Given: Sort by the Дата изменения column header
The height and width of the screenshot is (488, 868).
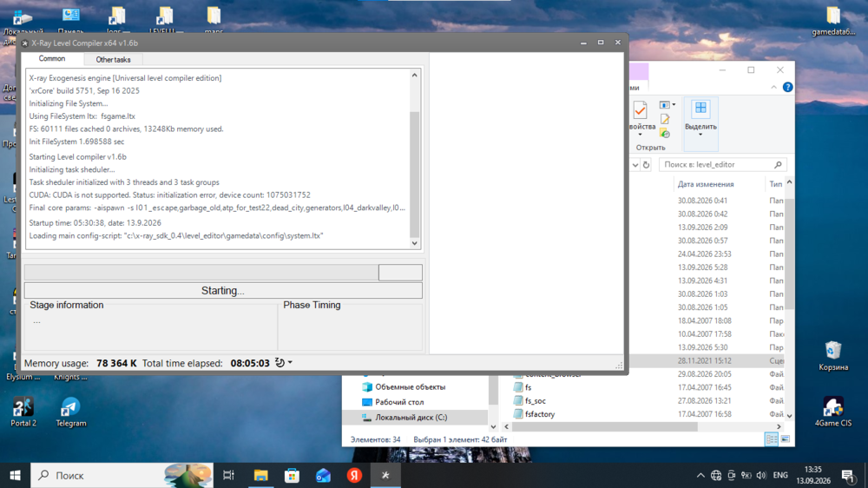Looking at the screenshot, I should (x=706, y=184).
